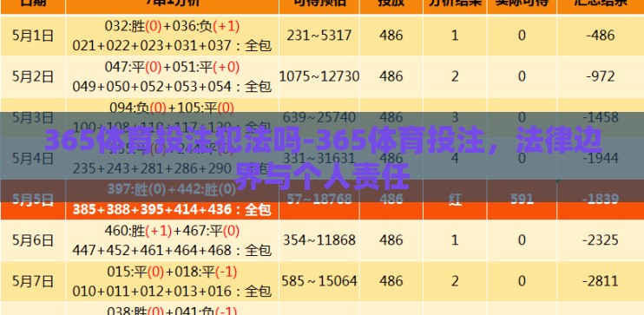Screen dimensions: 644x315
Task: Click the 486 stake in 5月6日 row
Action: 391,240
